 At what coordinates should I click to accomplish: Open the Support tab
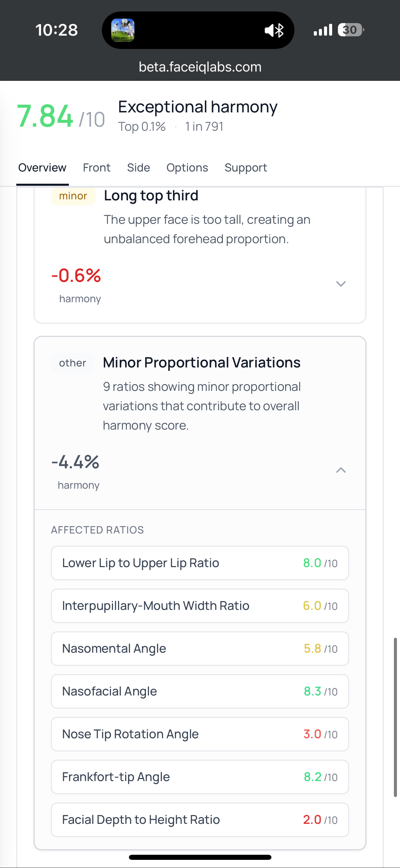246,168
